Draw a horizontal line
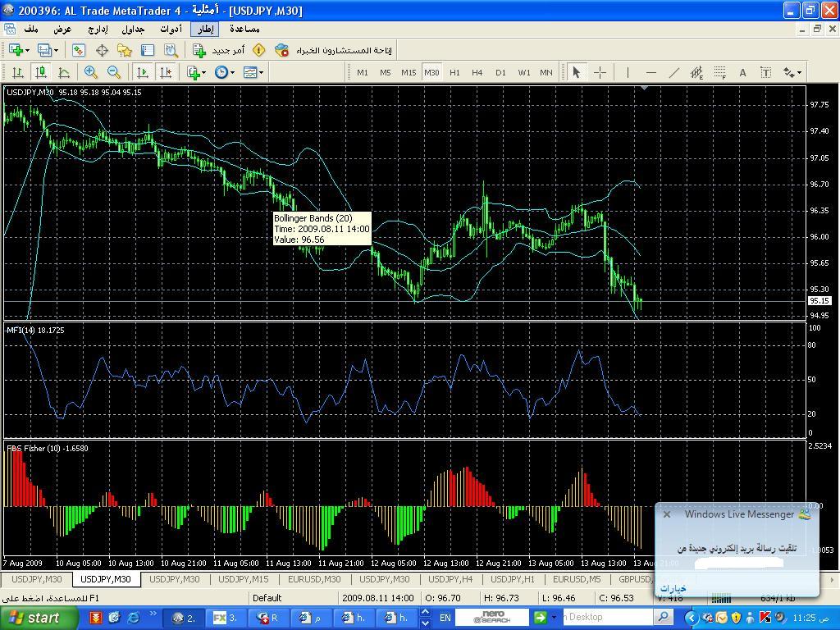The width and height of the screenshot is (840, 630). coord(651,72)
